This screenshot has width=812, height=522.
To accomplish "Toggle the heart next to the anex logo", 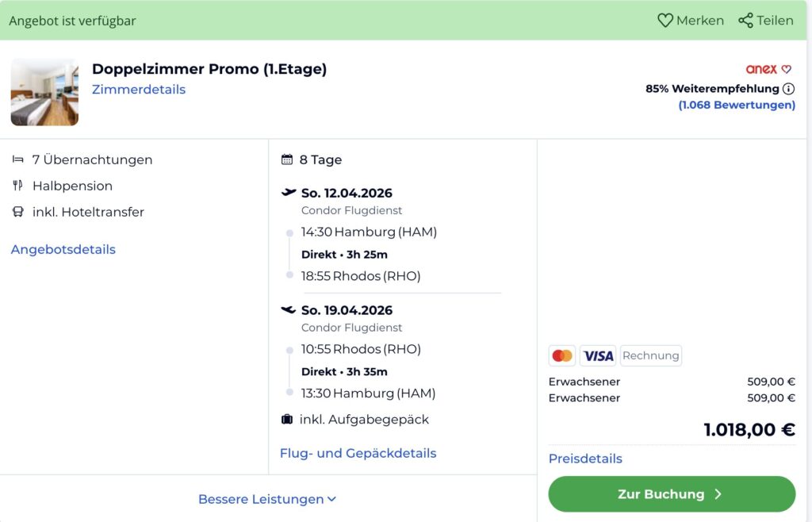I will 787,68.
